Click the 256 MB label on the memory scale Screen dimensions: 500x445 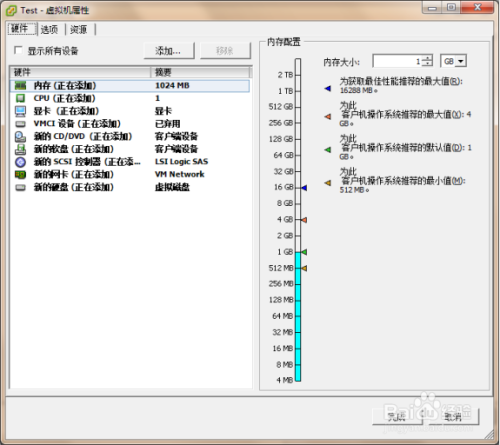point(281,284)
